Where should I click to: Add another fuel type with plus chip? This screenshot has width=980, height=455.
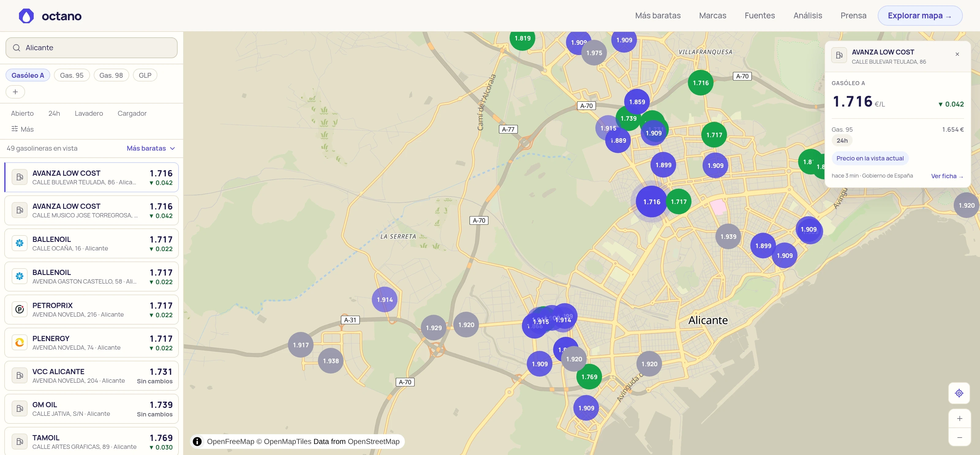[15, 92]
